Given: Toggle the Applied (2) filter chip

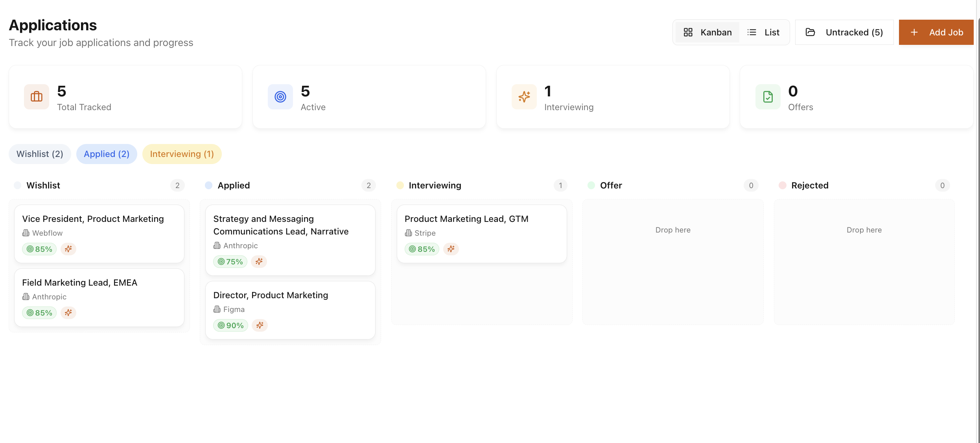Looking at the screenshot, I should tap(107, 154).
